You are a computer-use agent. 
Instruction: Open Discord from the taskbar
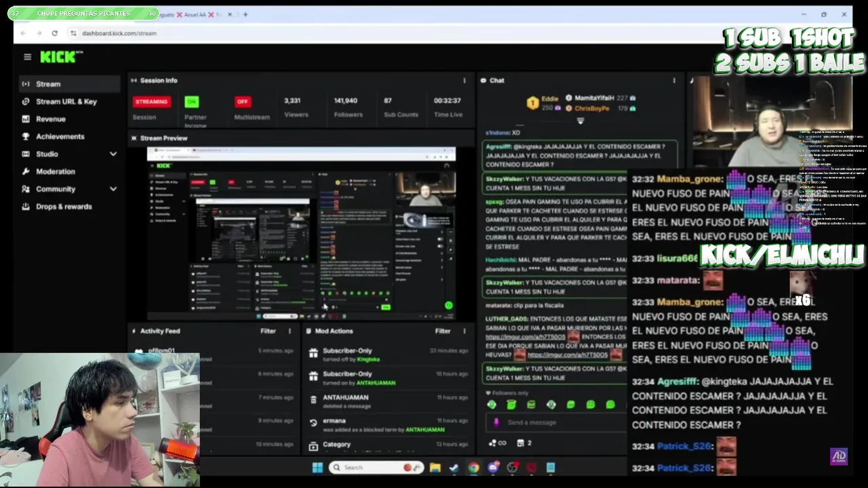point(493,468)
